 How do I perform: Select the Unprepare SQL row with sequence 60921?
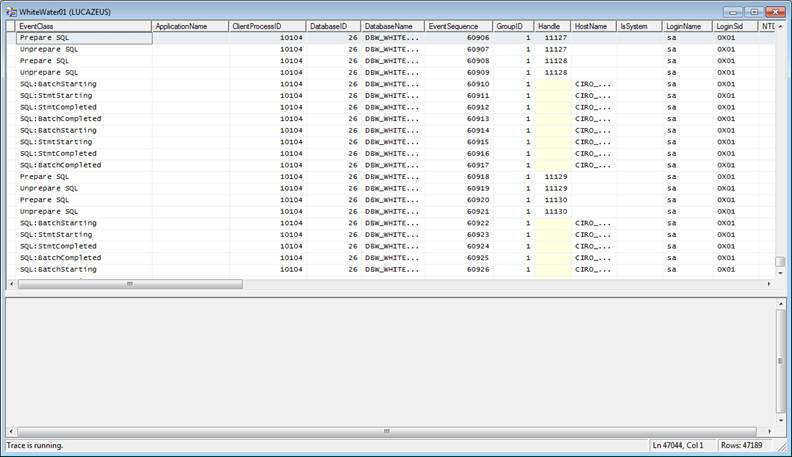[390, 212]
